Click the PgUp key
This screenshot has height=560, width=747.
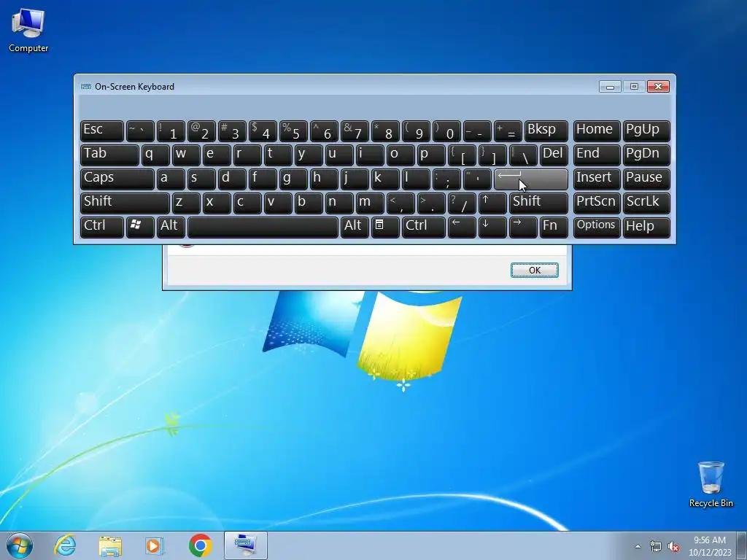tap(646, 131)
